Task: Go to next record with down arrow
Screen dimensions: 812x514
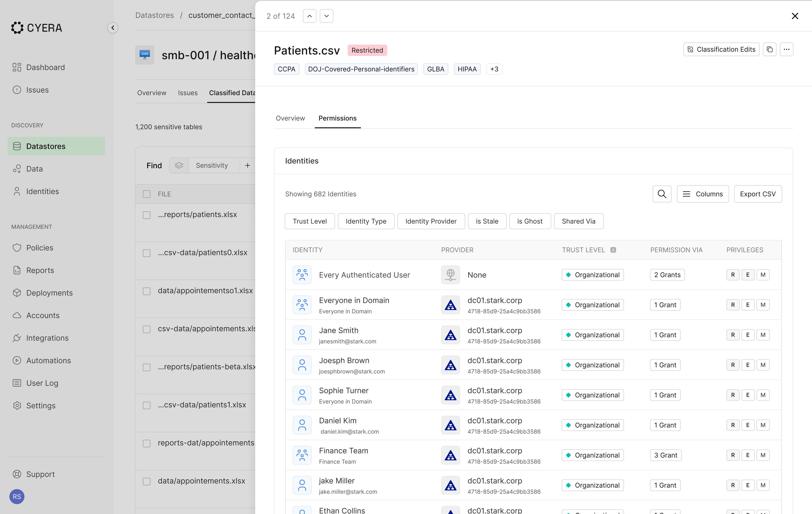Action: (326, 16)
